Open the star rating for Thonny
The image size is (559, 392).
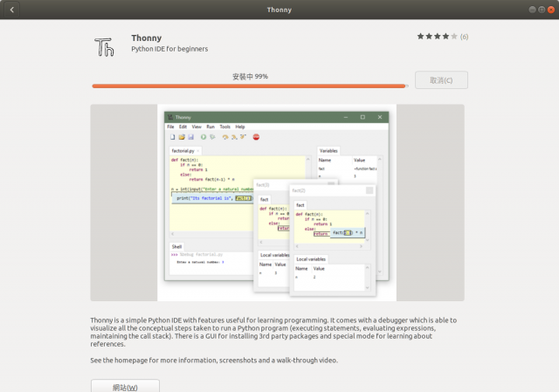[x=437, y=37]
